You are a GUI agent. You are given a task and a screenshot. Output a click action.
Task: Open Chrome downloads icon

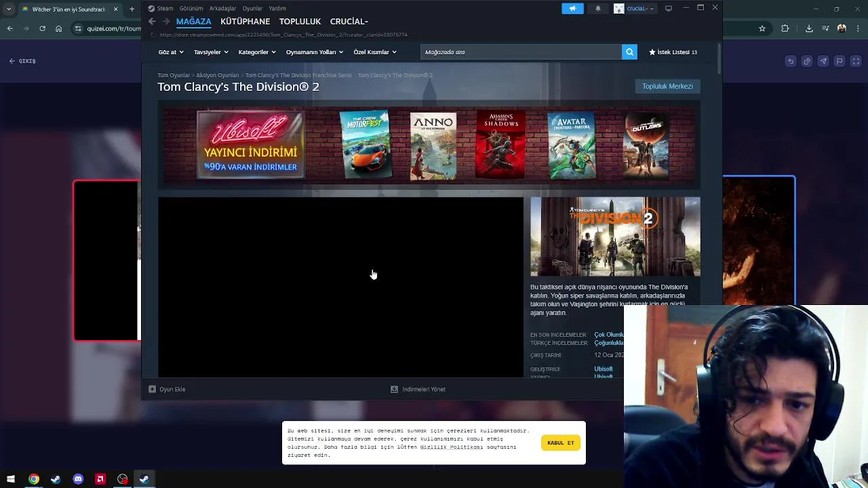click(809, 28)
